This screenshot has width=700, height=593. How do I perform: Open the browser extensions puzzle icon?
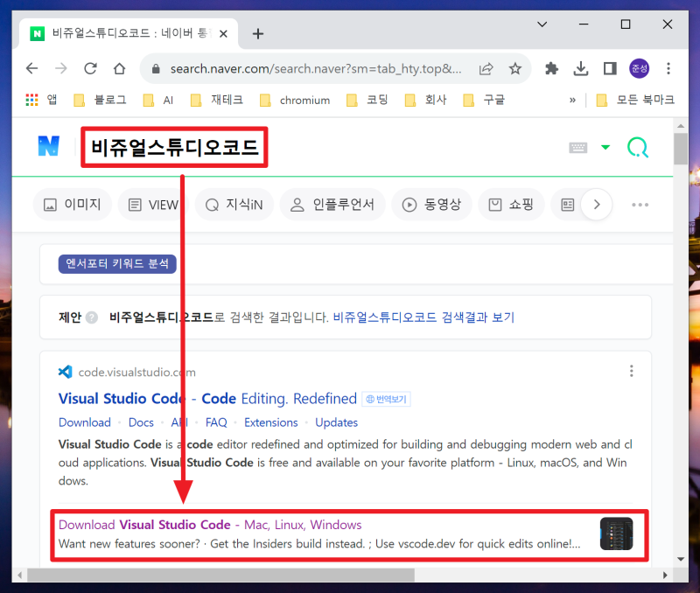[551, 67]
